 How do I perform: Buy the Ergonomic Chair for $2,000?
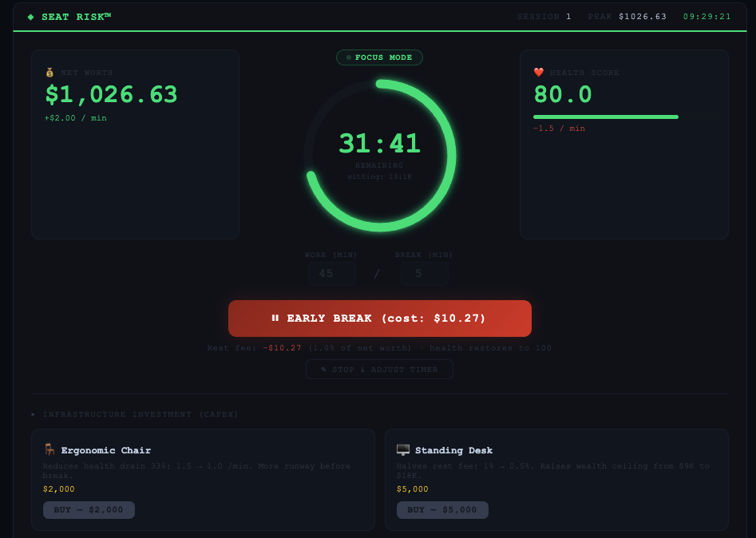pyautogui.click(x=89, y=509)
